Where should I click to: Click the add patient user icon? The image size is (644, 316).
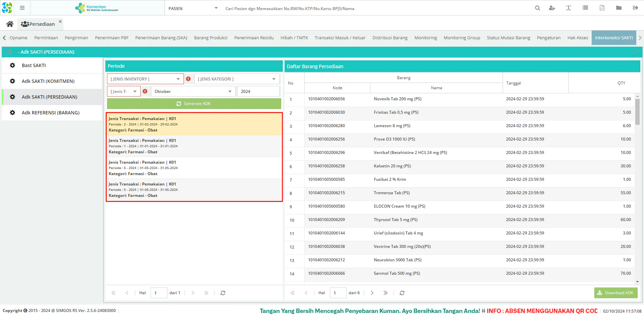552,8
